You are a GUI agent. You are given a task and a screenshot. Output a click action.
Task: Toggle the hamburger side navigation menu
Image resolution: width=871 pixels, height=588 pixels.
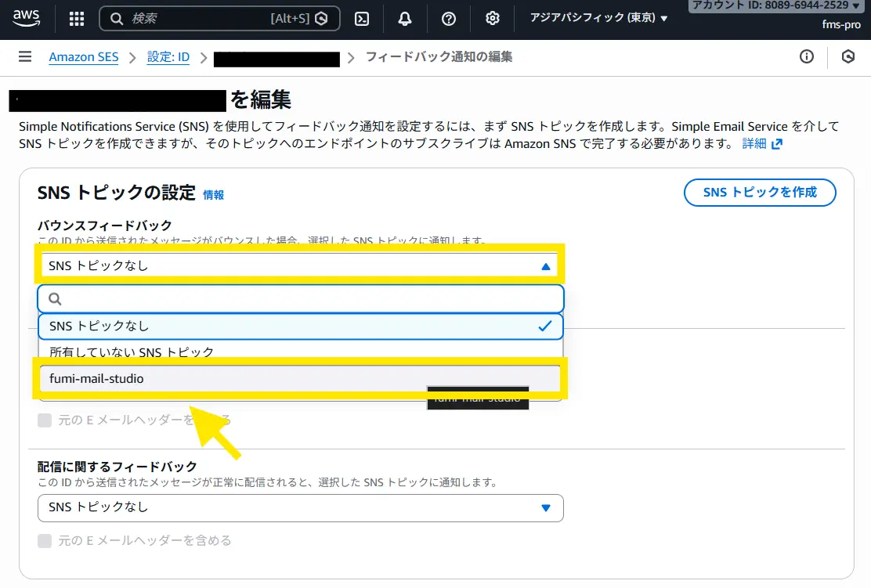(25, 57)
